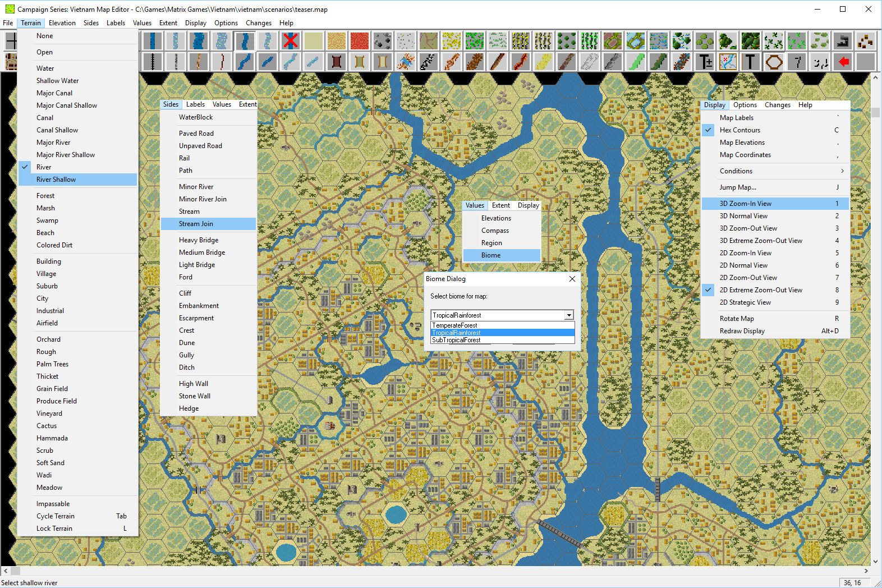The image size is (882, 588).
Task: Uncheck Hex Contours in Display menu
Action: [x=739, y=130]
